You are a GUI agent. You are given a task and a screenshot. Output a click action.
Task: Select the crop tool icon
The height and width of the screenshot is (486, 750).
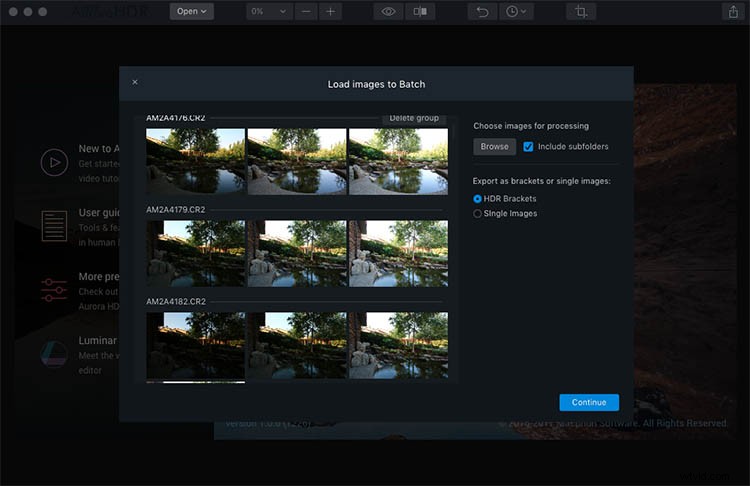(581, 11)
